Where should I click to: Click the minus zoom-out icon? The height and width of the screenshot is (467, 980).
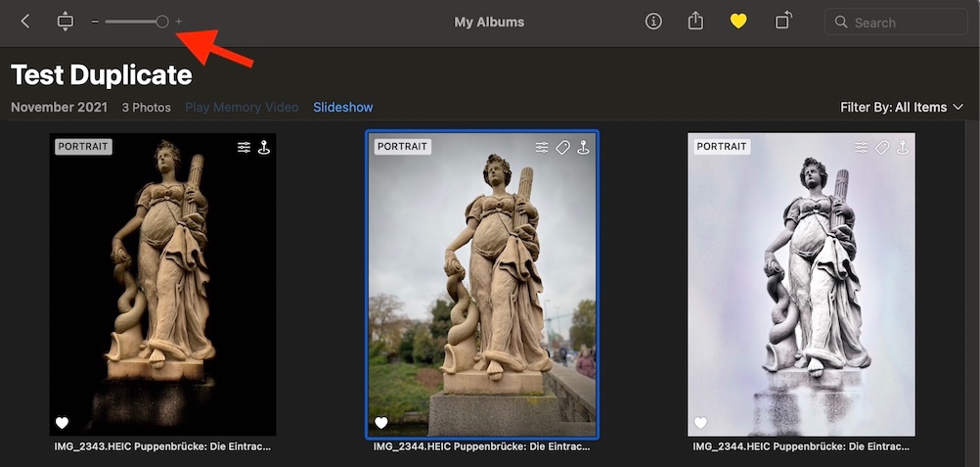(x=95, y=22)
